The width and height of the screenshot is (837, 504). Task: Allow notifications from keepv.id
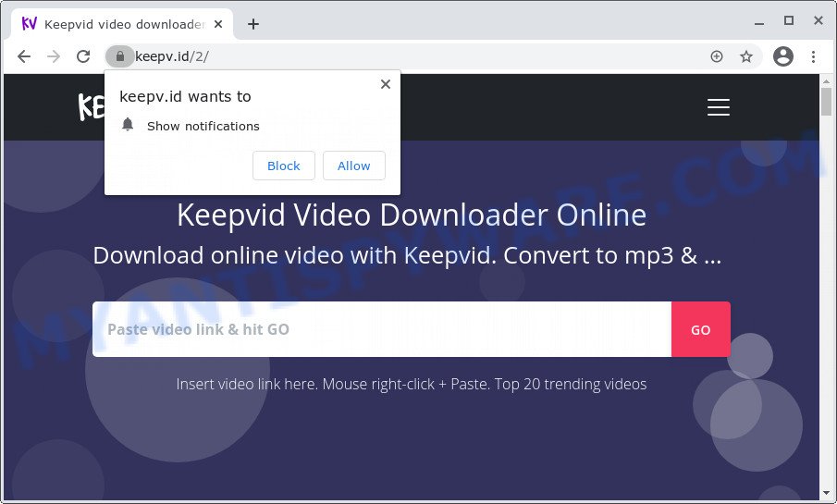pos(354,166)
